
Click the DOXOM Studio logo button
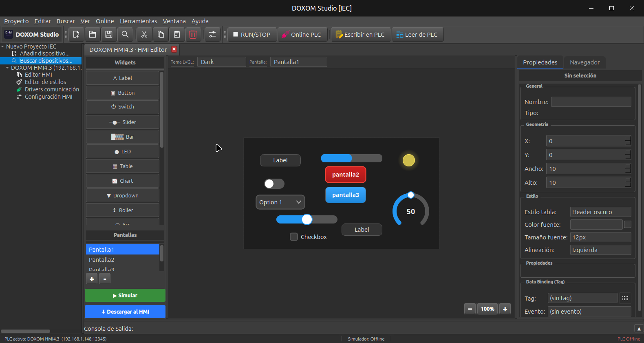point(32,35)
